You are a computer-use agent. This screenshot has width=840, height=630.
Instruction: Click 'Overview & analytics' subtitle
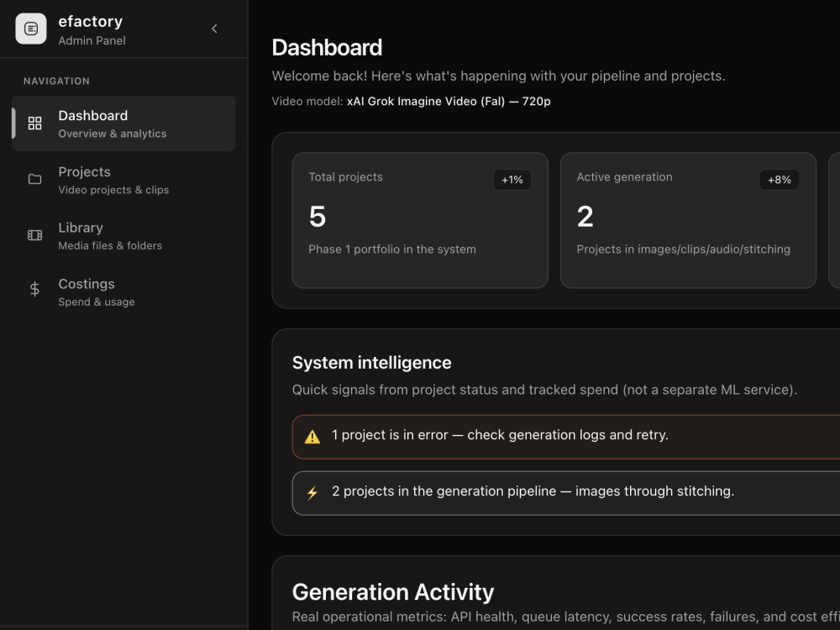pyautogui.click(x=113, y=134)
